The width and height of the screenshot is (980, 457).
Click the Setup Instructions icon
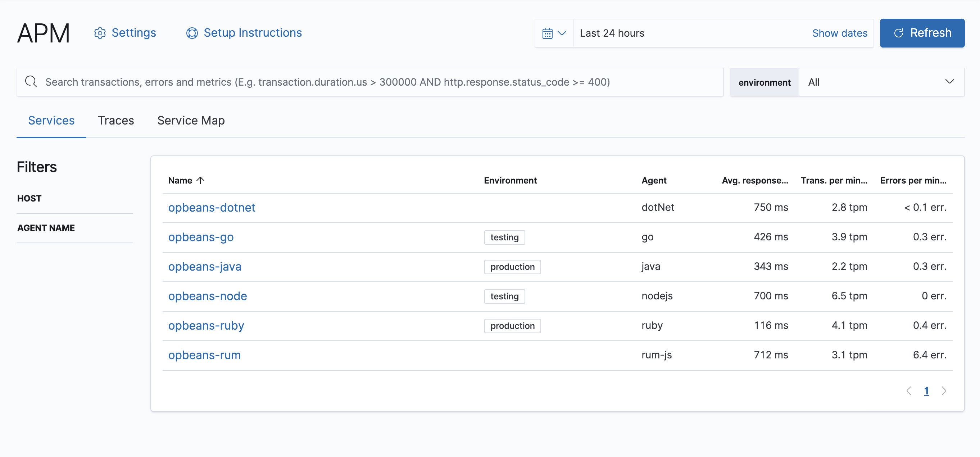coord(191,32)
